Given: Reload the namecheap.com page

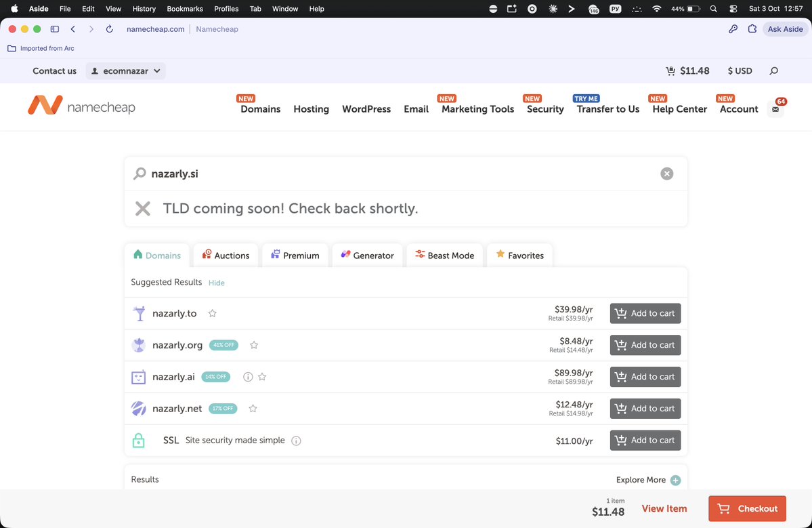Looking at the screenshot, I should point(109,29).
